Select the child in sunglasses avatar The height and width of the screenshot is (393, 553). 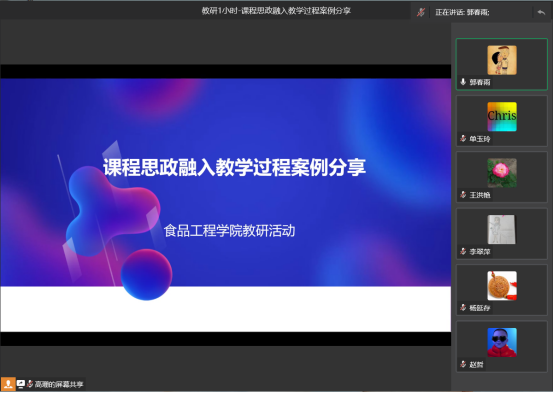coord(502,342)
